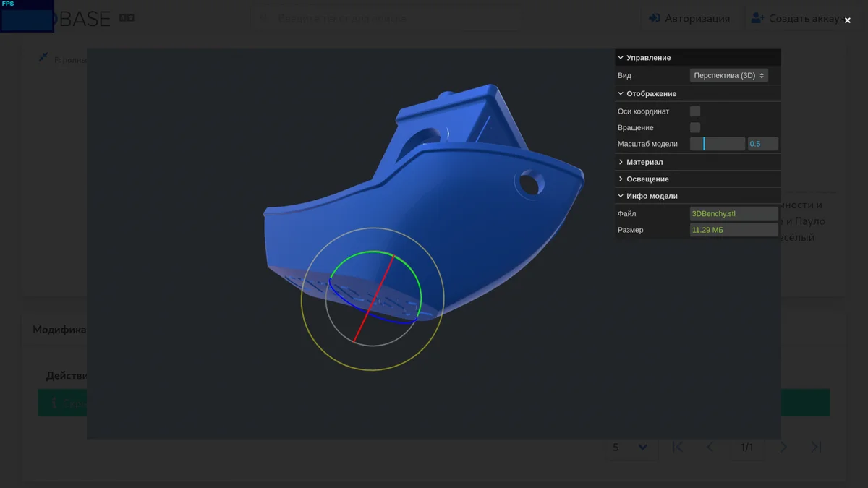Enable the Вращение checkbox
Viewport: 868px width, 488px height.
coord(695,128)
